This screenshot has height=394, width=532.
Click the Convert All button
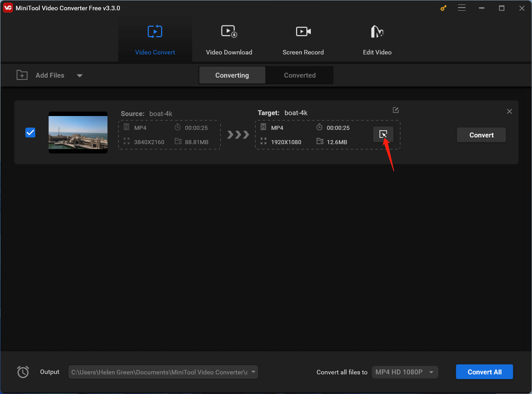click(484, 372)
